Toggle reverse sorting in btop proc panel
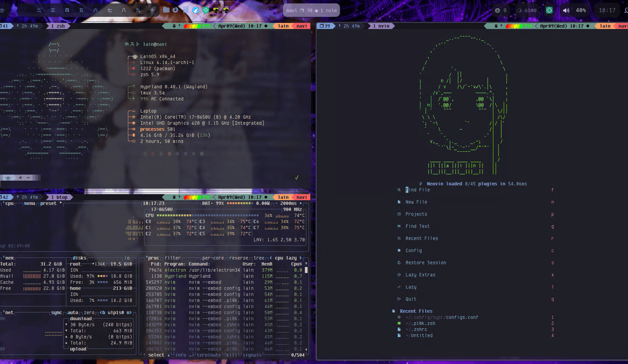 click(239, 258)
